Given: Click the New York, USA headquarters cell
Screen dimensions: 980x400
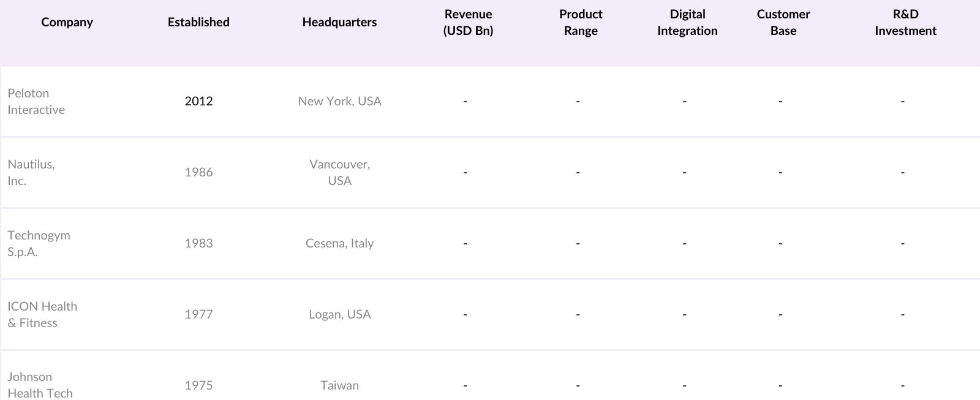Looking at the screenshot, I should click(x=339, y=102).
